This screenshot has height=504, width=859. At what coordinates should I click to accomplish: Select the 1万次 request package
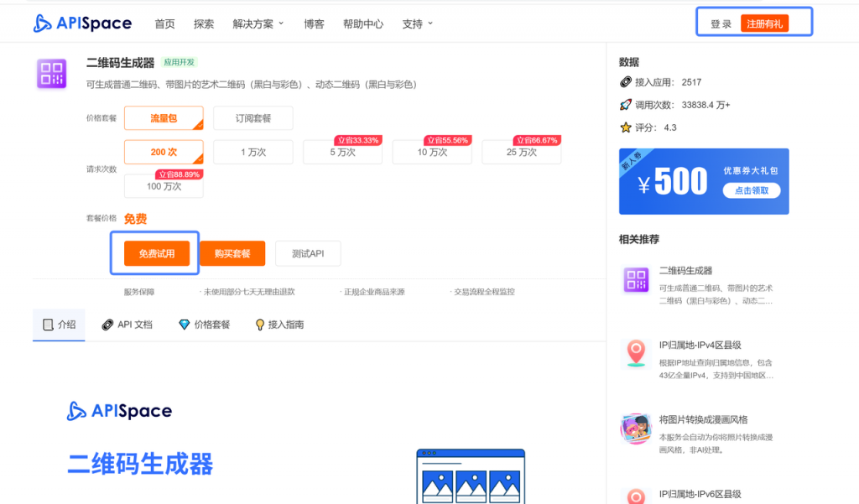(x=253, y=152)
